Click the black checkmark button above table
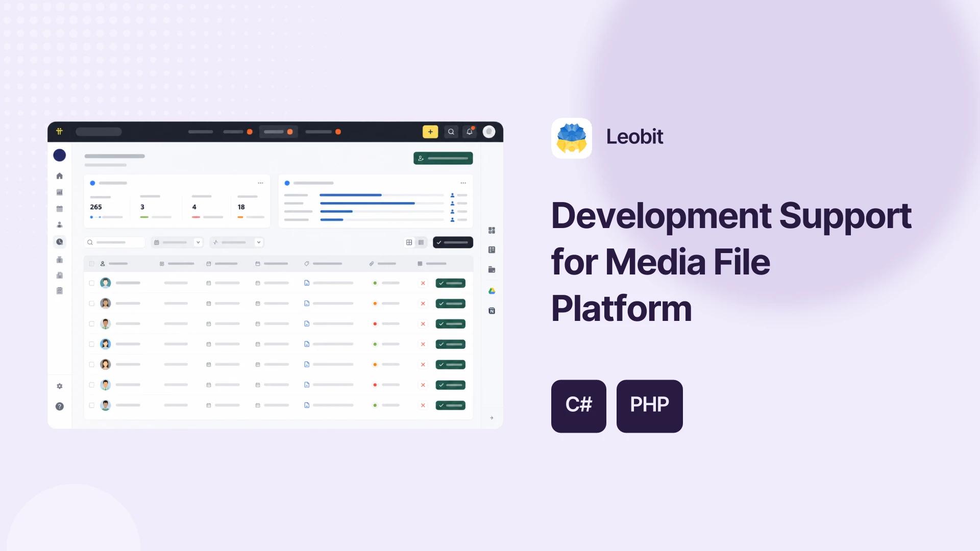The height and width of the screenshot is (551, 980). click(453, 242)
